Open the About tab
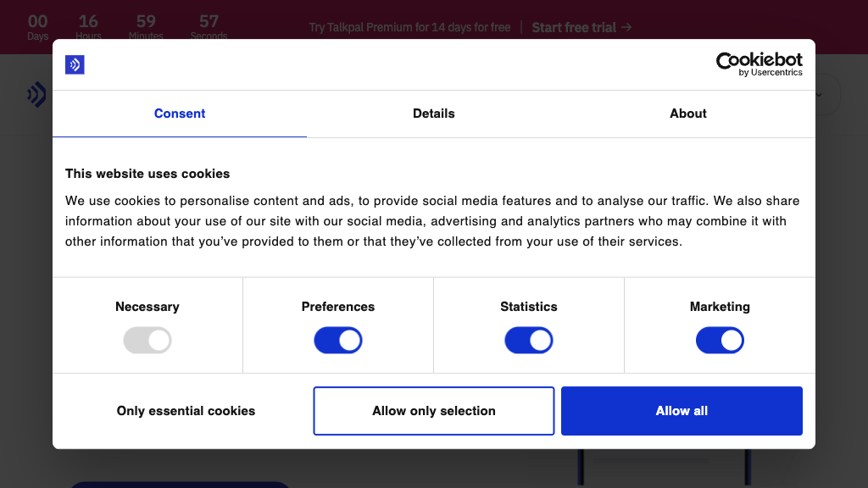 (x=687, y=113)
